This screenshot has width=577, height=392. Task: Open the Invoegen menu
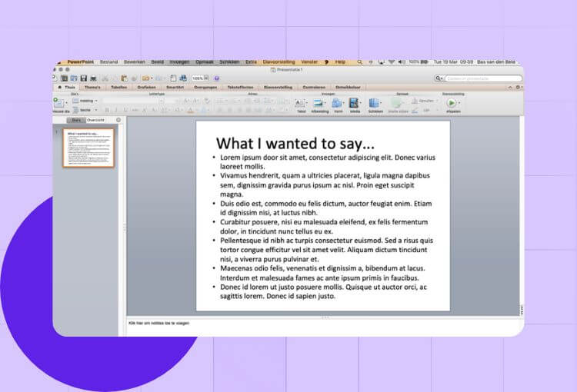(179, 61)
